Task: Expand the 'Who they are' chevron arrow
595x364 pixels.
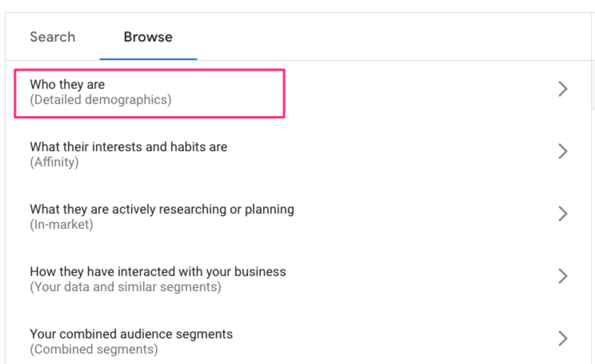Action: (562, 89)
